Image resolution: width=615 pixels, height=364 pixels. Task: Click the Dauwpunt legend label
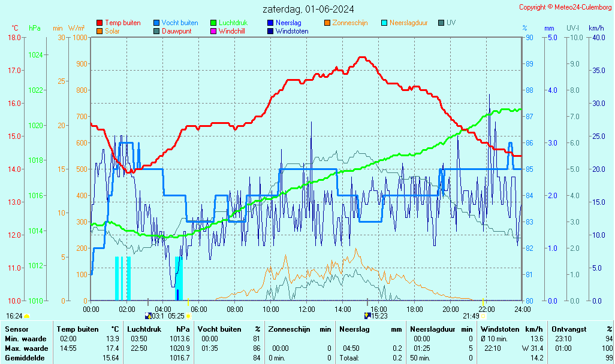click(x=176, y=31)
